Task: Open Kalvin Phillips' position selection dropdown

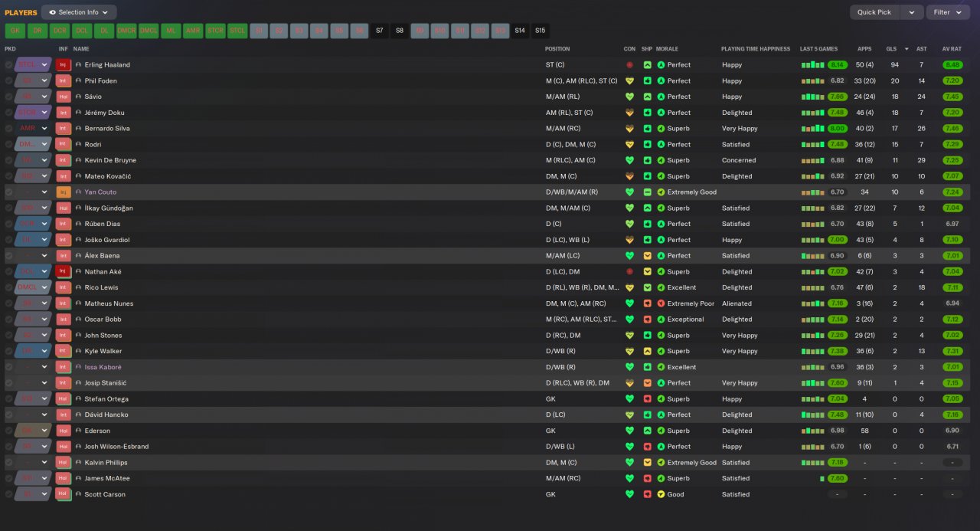Action: (x=33, y=463)
